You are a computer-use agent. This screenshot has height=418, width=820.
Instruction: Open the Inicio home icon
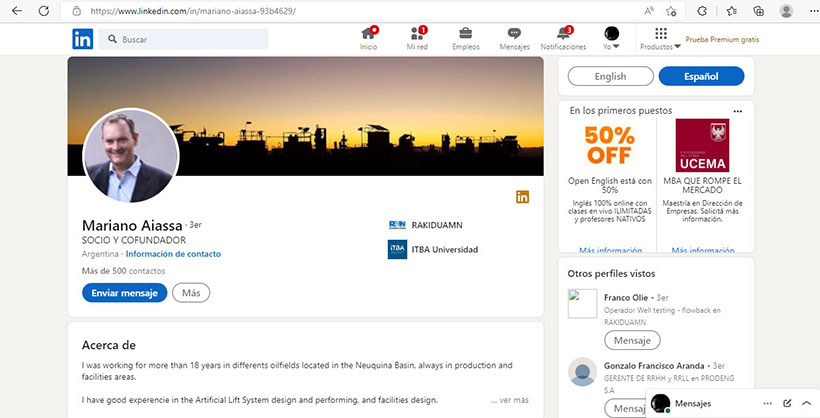tap(368, 35)
